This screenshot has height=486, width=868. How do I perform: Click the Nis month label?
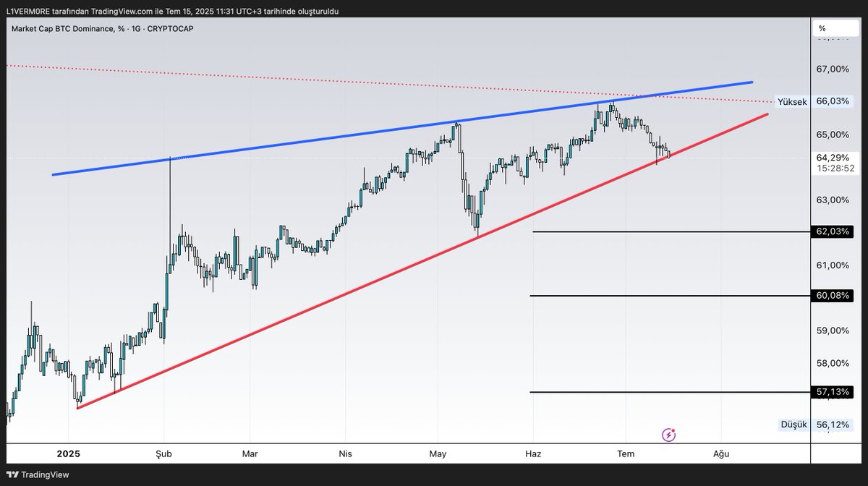point(345,454)
